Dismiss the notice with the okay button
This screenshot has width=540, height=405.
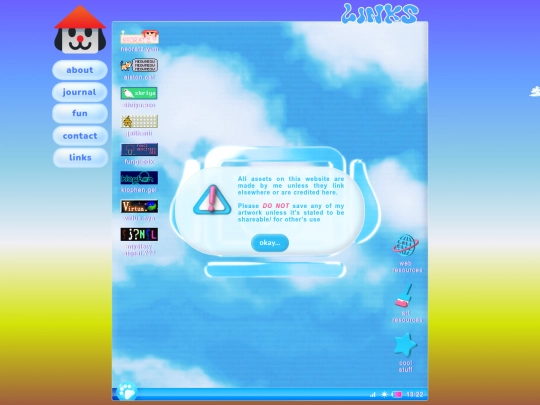pyautogui.click(x=270, y=243)
